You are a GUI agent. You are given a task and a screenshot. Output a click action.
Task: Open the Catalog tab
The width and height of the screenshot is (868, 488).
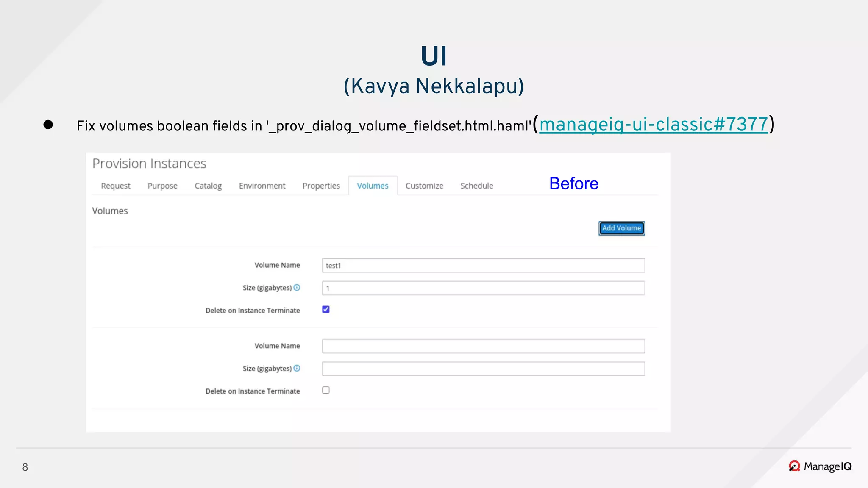pos(208,186)
